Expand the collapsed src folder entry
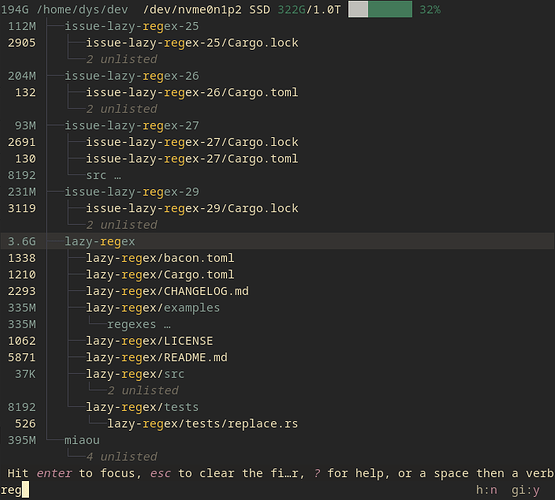555x500 pixels. click(103, 176)
